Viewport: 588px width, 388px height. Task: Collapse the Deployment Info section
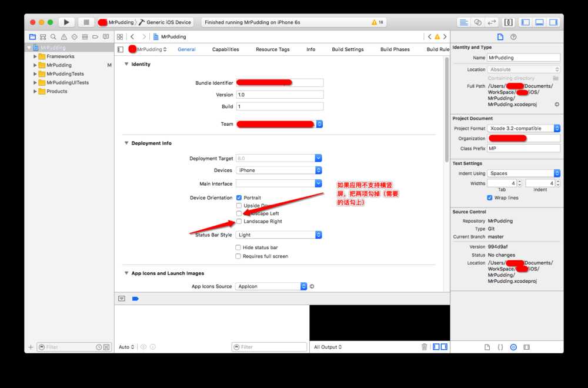126,143
